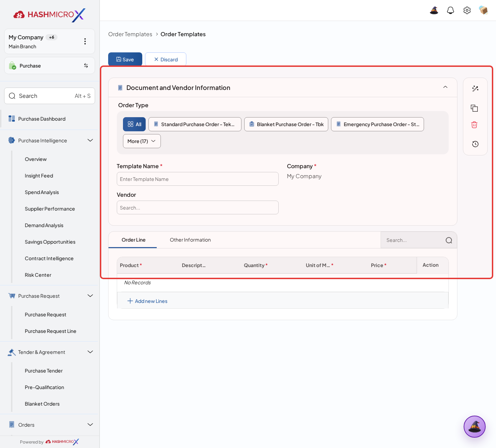
Task: Open the wizard hat icon in top bar
Action: coord(434,10)
